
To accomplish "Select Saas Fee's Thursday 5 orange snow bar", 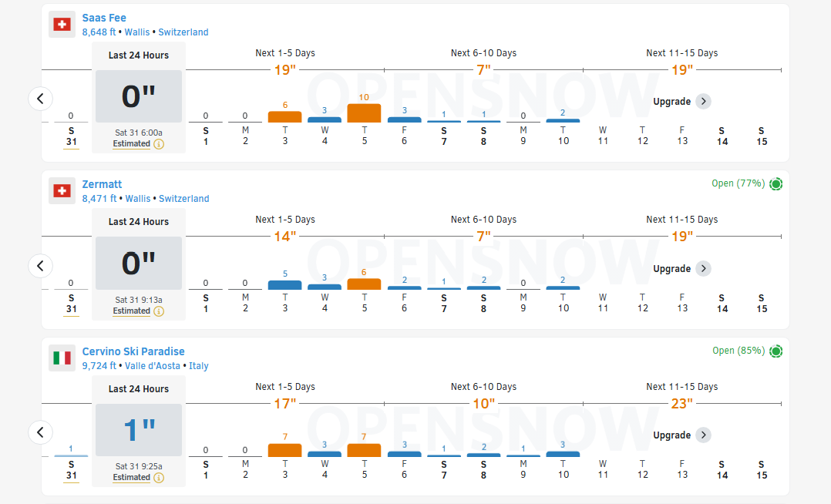I will (x=364, y=113).
